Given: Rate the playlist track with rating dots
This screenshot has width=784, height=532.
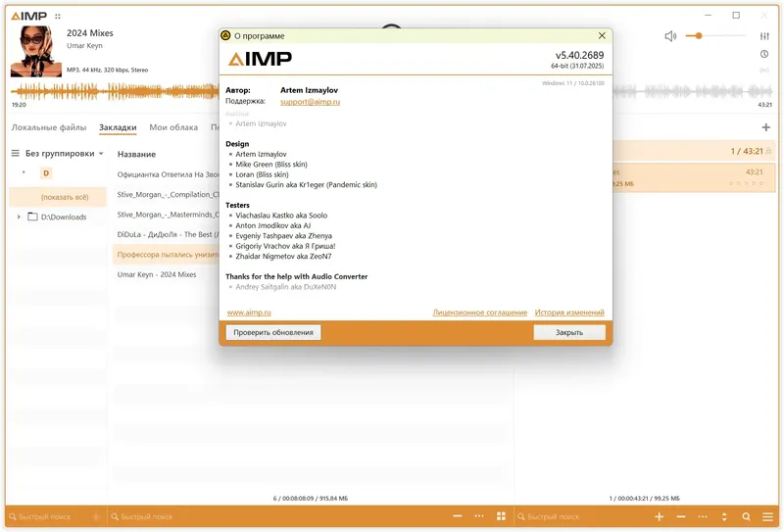Looking at the screenshot, I should 746,183.
